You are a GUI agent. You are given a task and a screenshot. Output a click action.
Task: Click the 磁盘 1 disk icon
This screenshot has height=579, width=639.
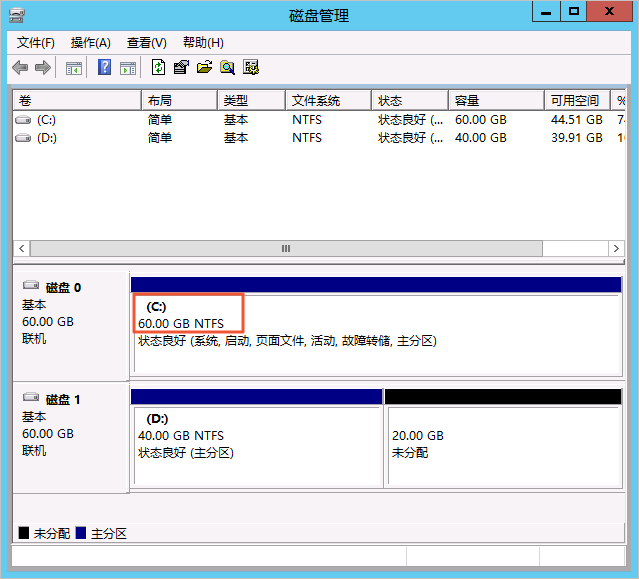click(31, 396)
